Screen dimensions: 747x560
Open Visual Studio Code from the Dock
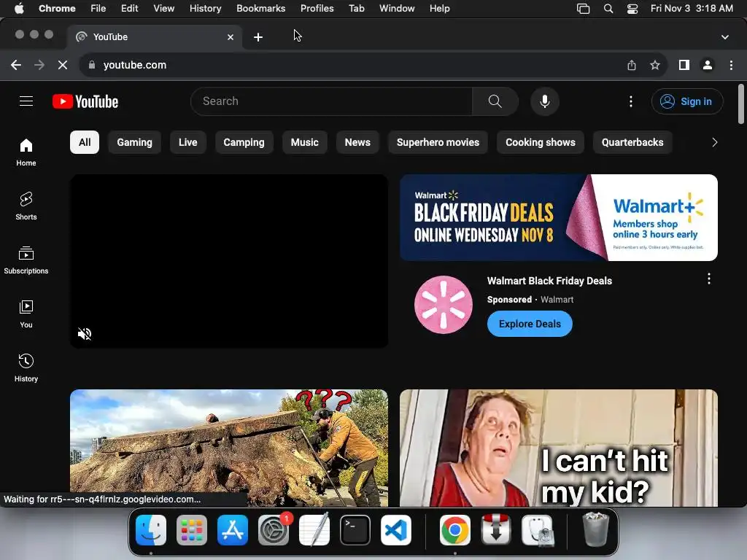pos(396,530)
